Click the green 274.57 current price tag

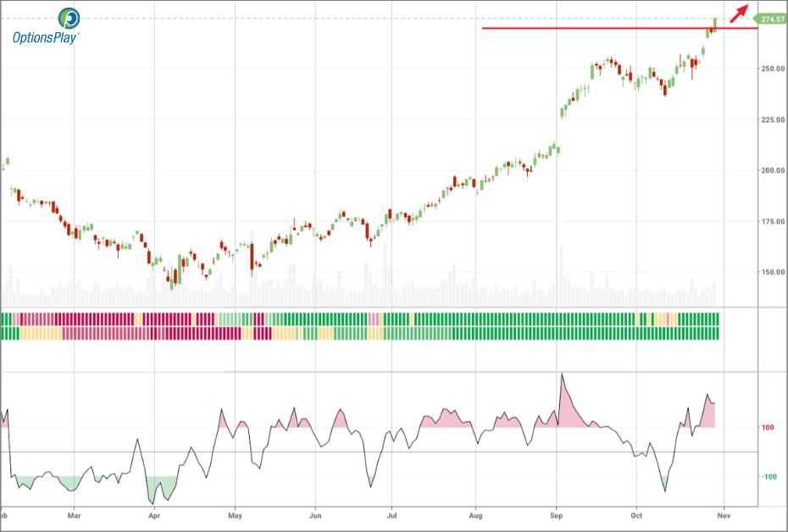click(x=771, y=19)
